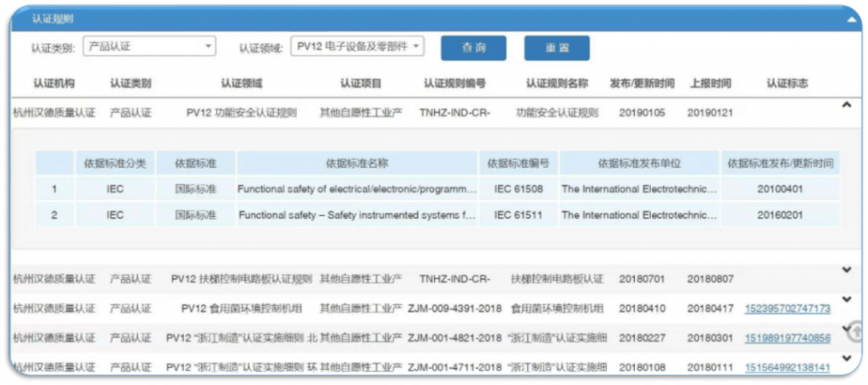868x385 pixels.
Task: Click the 依据标准发布单位 sub-table header
Action: pyautogui.click(x=639, y=163)
